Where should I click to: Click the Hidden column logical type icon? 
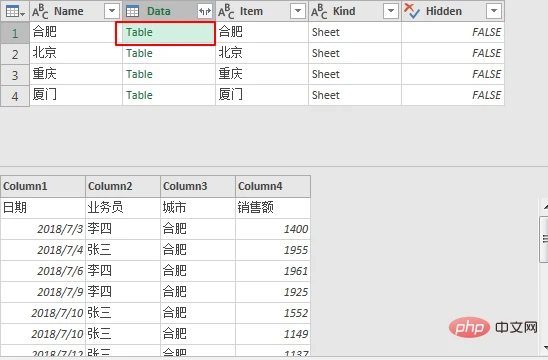click(x=412, y=11)
